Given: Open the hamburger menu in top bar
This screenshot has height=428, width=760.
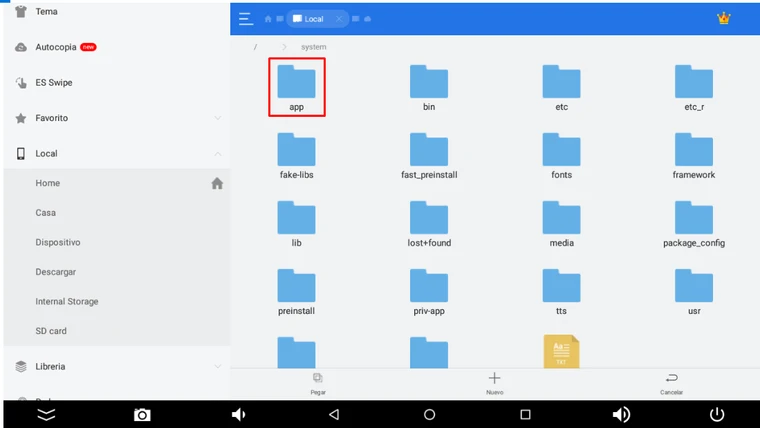Looking at the screenshot, I should [246, 19].
